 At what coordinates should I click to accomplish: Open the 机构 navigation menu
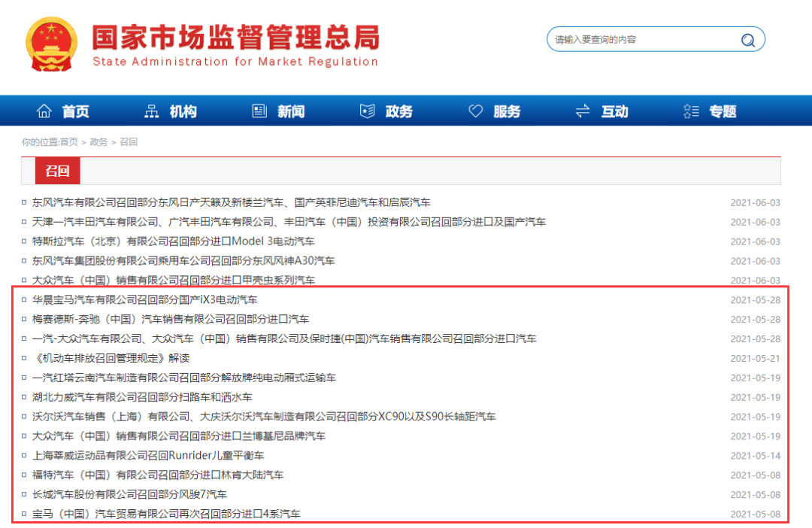click(183, 111)
